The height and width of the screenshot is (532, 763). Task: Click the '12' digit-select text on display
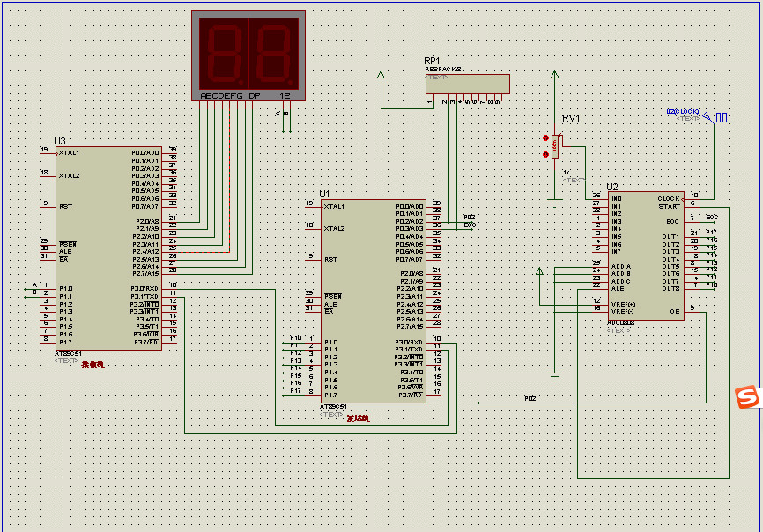click(285, 96)
